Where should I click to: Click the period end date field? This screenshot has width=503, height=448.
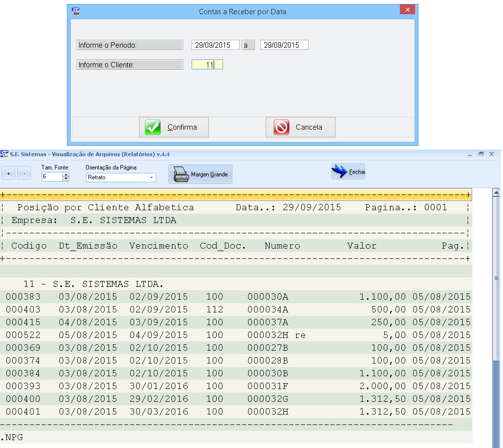(x=284, y=45)
